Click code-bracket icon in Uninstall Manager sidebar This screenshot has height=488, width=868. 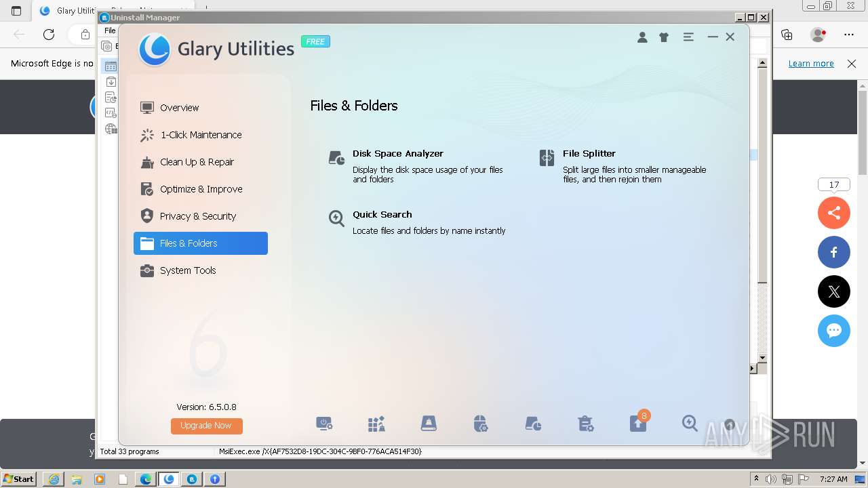pyautogui.click(x=111, y=113)
